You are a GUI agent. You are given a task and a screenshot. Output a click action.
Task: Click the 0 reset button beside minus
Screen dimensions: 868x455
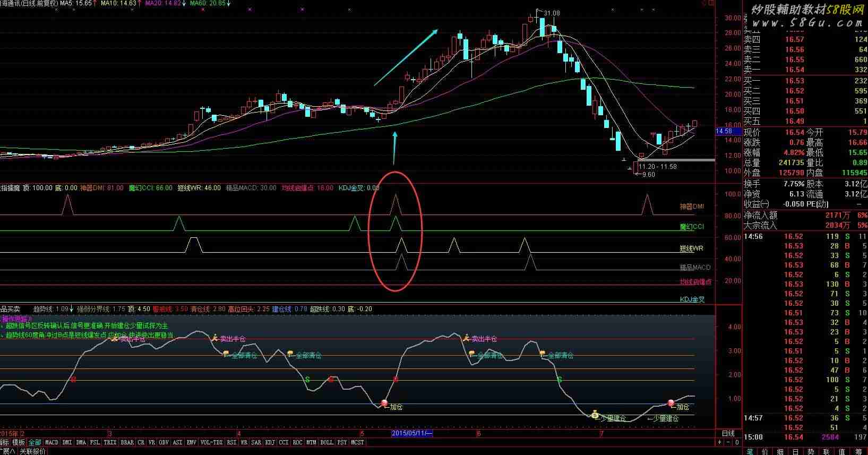pos(737,442)
